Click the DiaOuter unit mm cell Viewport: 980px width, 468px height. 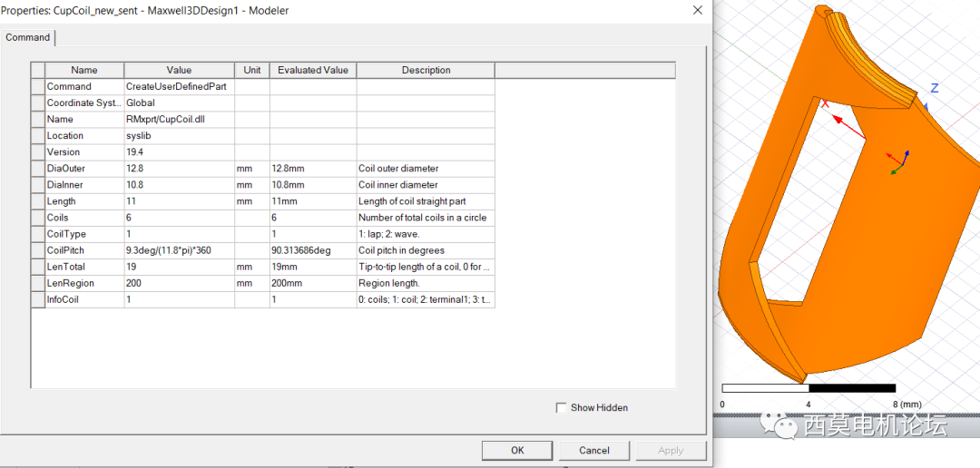252,169
